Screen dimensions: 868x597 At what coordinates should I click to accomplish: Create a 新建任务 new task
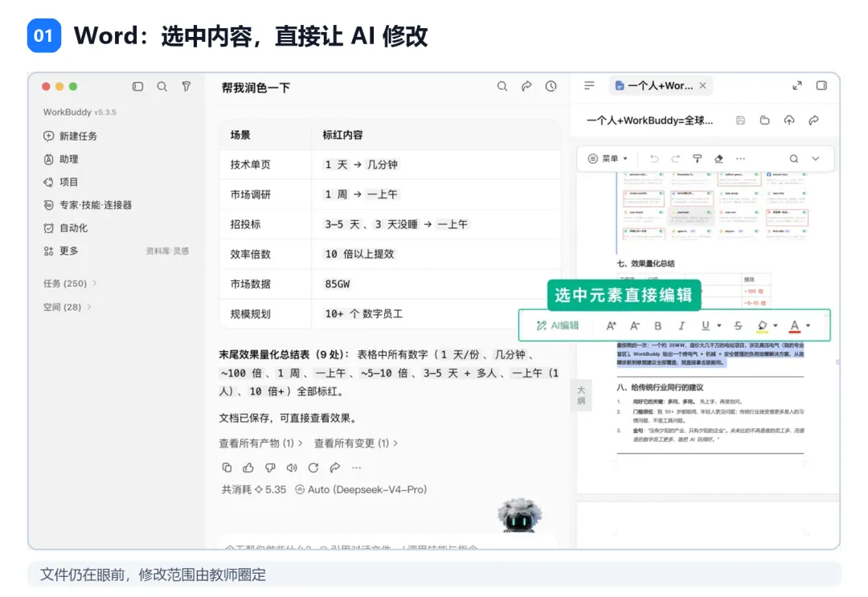[70, 136]
